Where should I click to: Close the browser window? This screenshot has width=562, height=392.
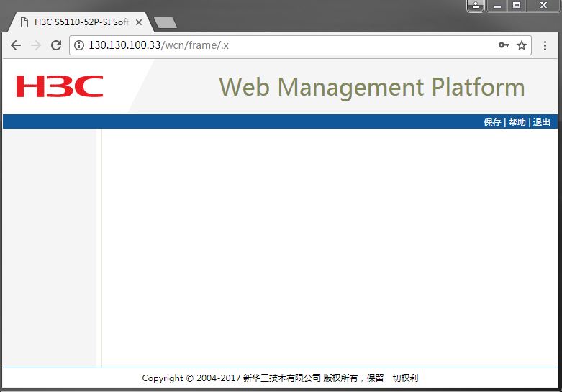(543, 5)
